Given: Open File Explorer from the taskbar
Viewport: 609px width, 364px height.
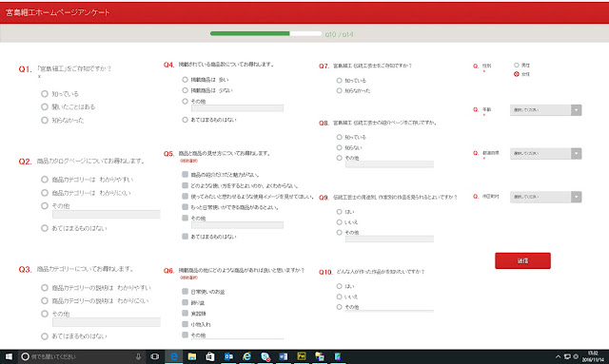Looking at the screenshot, I should 192,356.
